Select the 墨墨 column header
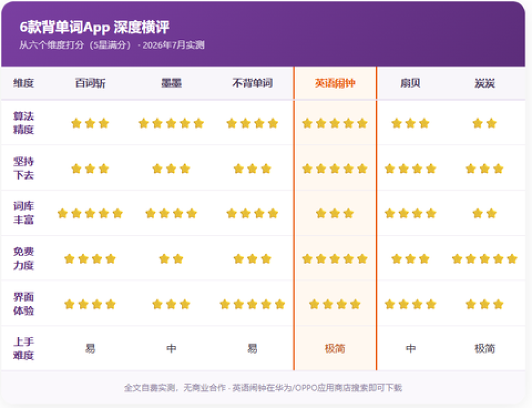The height and width of the screenshot is (408, 532). point(171,83)
